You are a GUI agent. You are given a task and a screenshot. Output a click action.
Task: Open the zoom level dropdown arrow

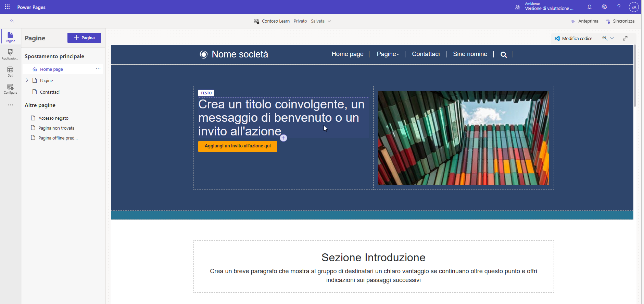612,38
